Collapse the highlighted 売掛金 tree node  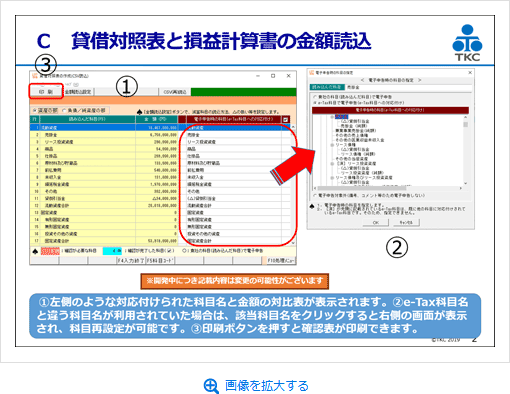click(332, 117)
